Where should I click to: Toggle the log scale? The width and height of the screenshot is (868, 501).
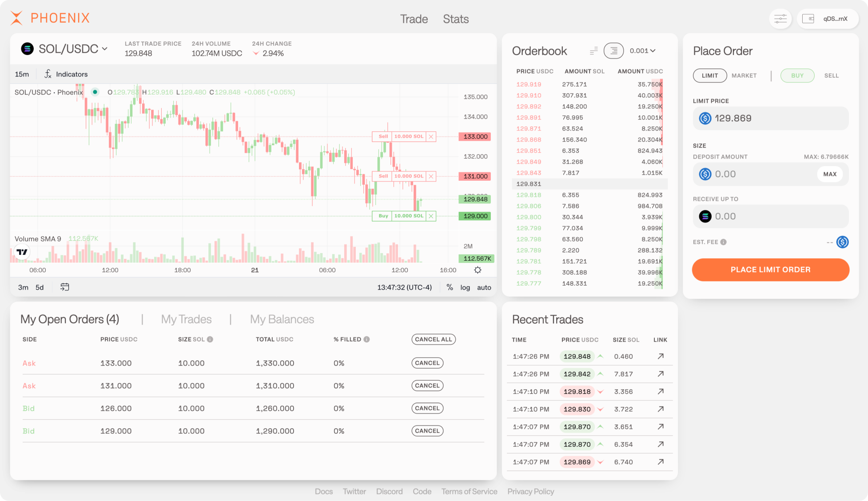[465, 287]
